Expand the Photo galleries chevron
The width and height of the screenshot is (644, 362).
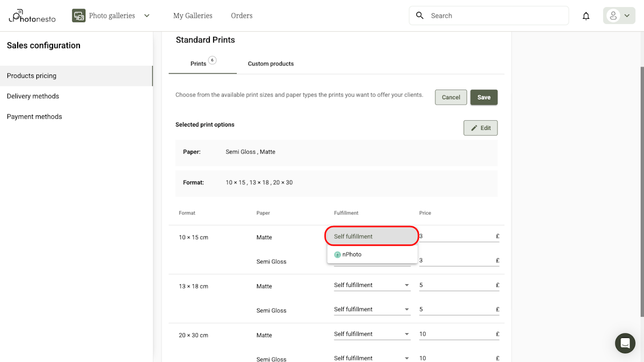coord(147,16)
